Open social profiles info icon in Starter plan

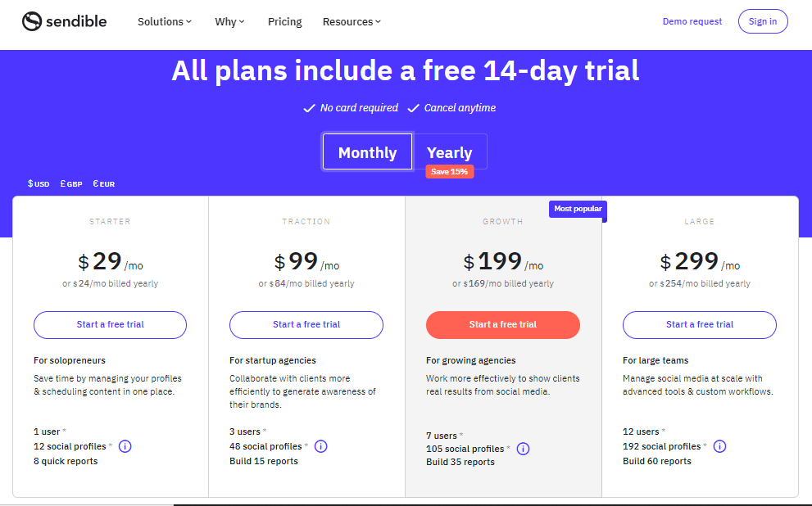pos(125,446)
